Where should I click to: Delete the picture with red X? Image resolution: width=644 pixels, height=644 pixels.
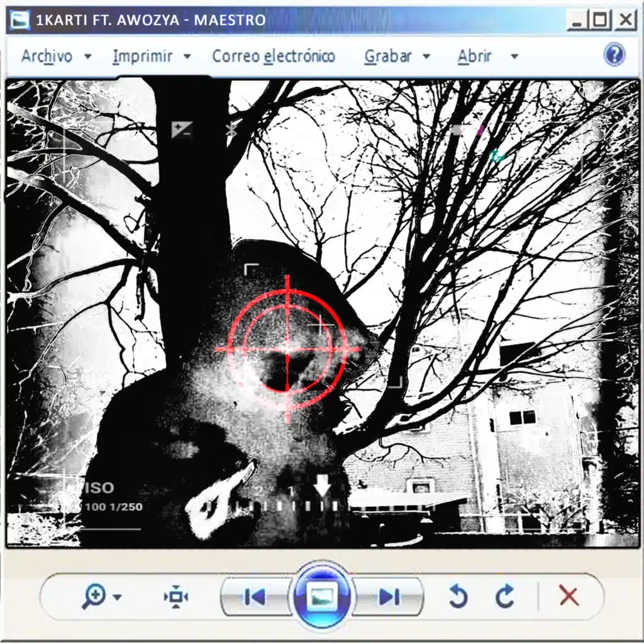click(569, 596)
